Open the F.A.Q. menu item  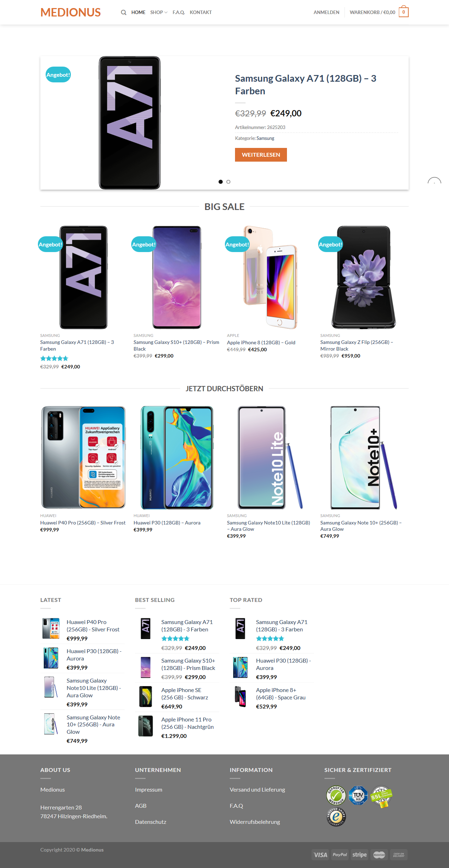pyautogui.click(x=179, y=12)
